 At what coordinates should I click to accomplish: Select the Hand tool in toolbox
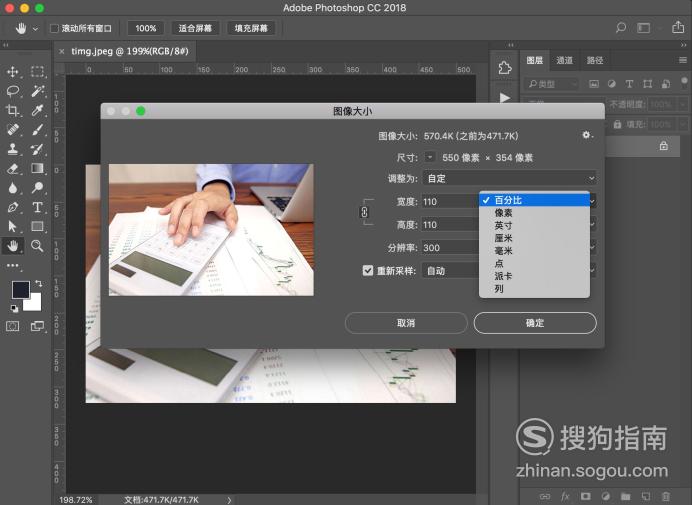tap(13, 246)
